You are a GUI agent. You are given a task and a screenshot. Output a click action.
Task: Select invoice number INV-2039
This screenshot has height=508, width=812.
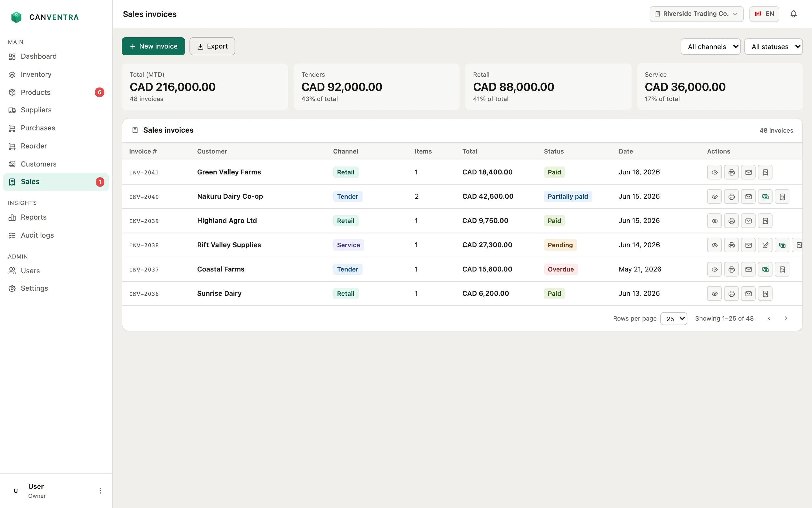pyautogui.click(x=144, y=221)
